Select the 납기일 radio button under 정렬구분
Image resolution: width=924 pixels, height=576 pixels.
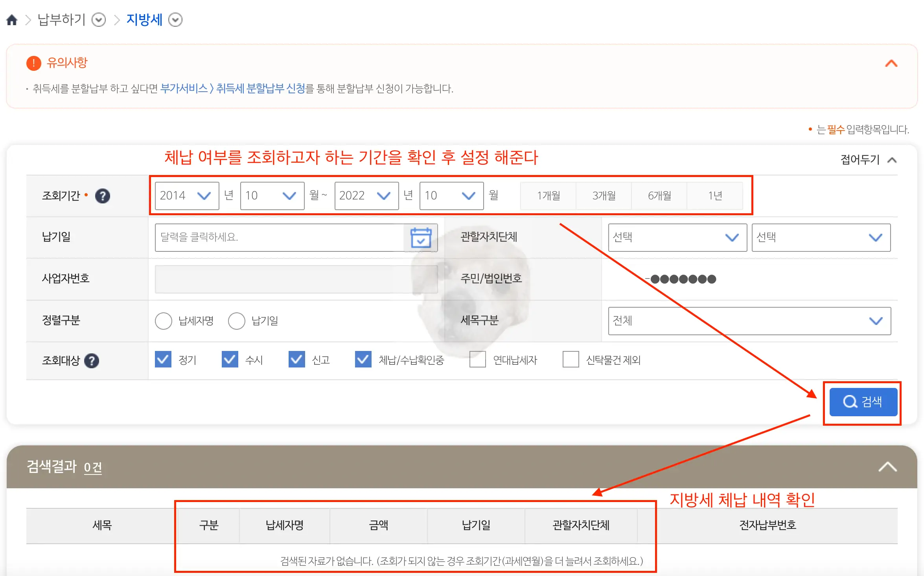click(x=236, y=321)
